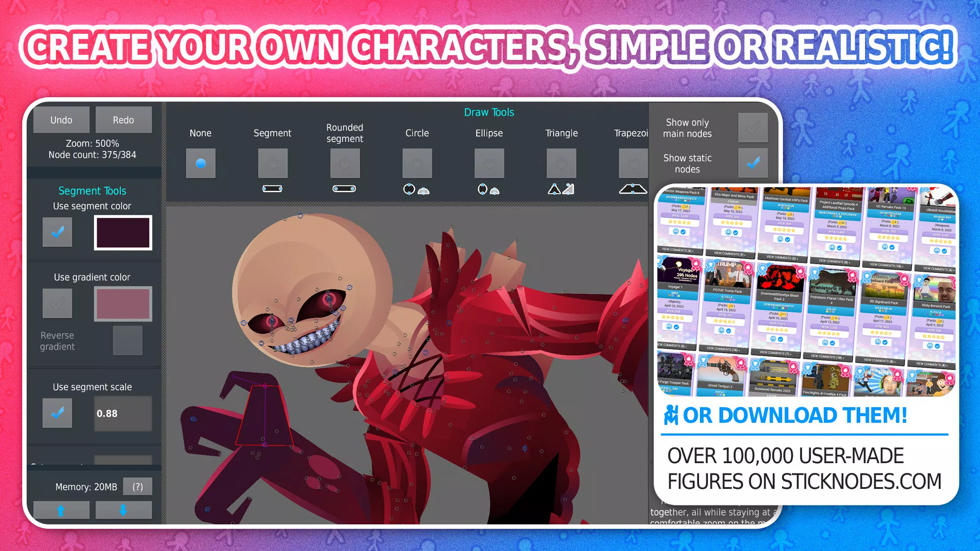Viewport: 980px width, 551px height.
Task: Select the Segment draw tool
Action: [273, 162]
